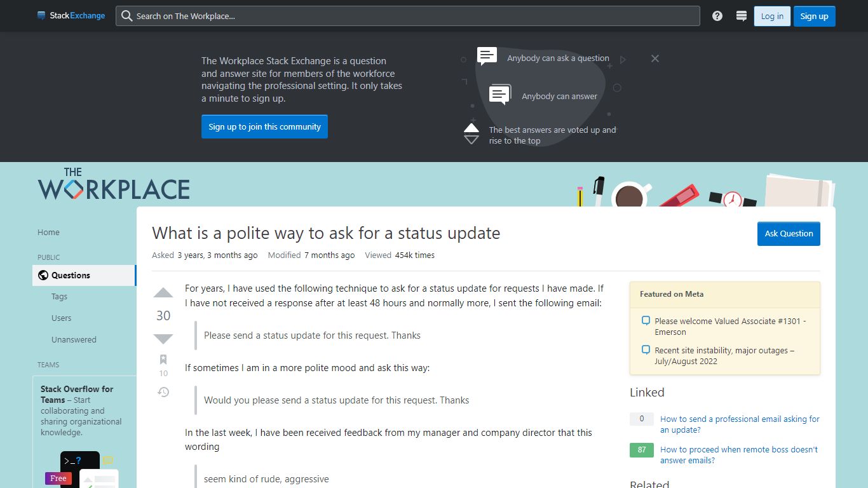
Task: Click the 'Anybody can answer' text
Action: tap(559, 96)
